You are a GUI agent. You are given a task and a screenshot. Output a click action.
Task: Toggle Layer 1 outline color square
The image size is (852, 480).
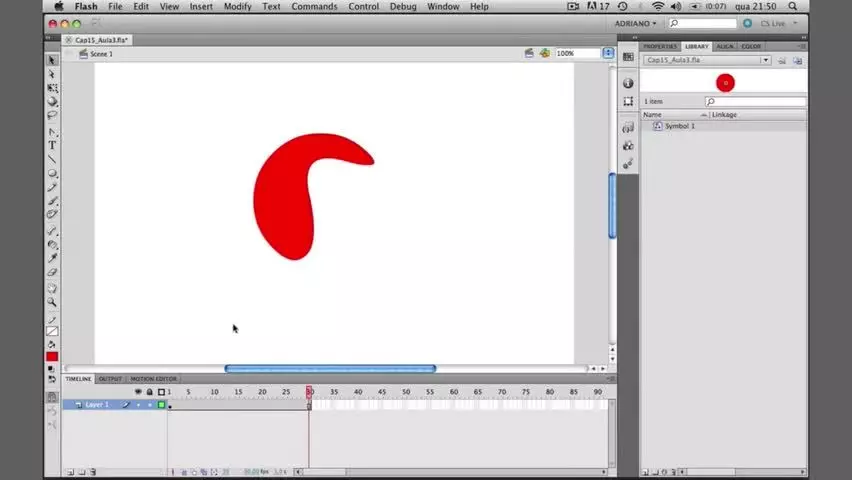161,404
